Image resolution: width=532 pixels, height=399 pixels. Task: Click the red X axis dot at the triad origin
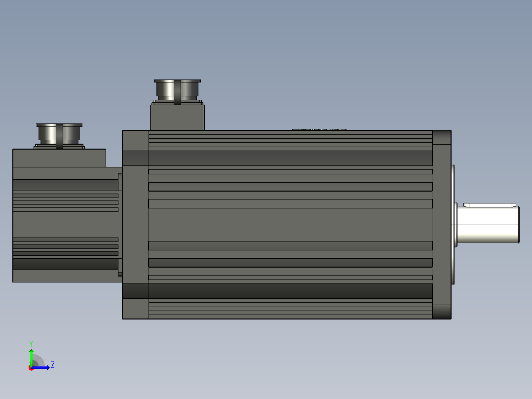[31, 368]
